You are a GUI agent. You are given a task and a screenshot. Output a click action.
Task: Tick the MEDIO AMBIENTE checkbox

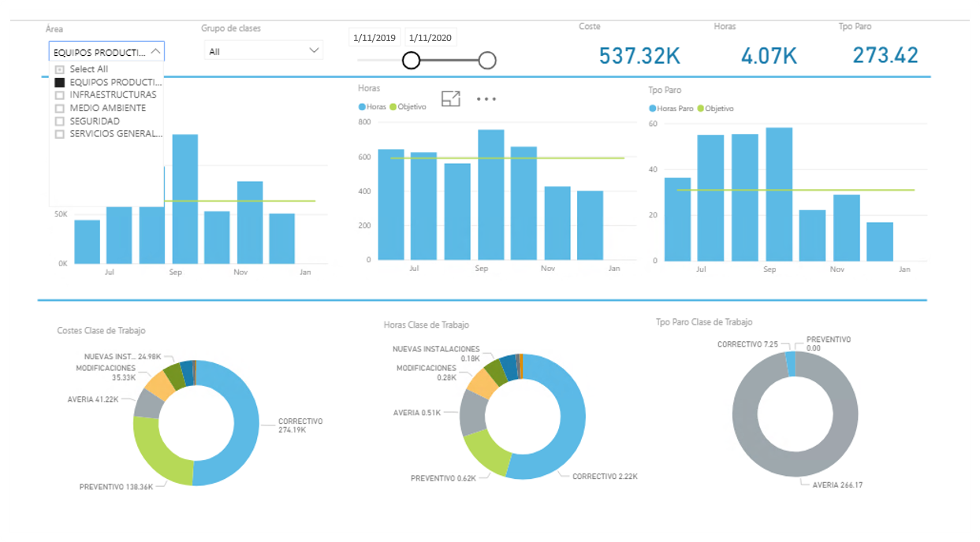tap(59, 108)
